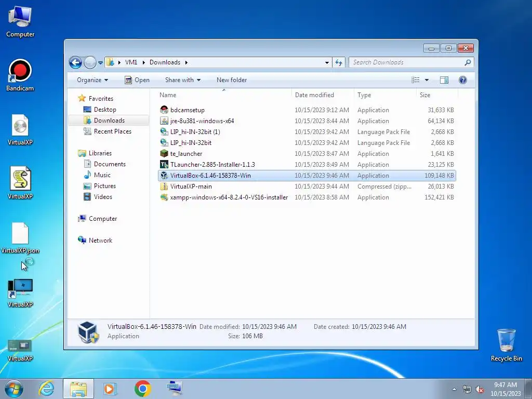Open the Recycle Bin
The width and height of the screenshot is (532, 399).
coord(506,344)
